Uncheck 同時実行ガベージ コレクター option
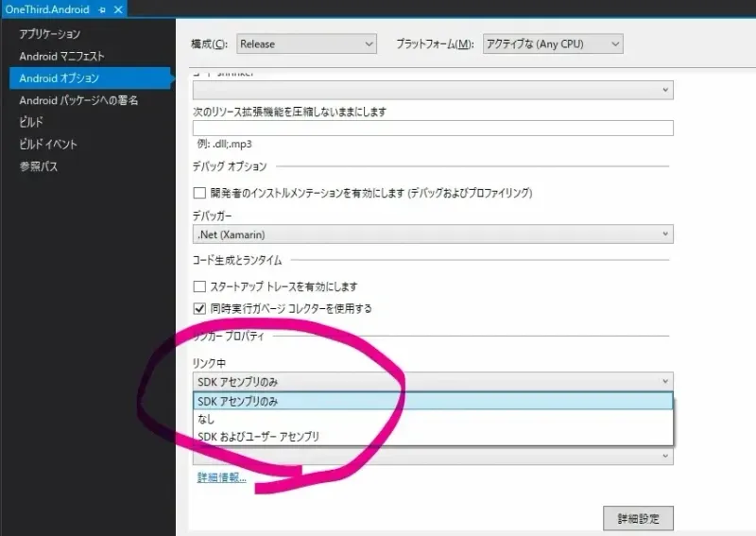This screenshot has width=756, height=536. click(199, 308)
